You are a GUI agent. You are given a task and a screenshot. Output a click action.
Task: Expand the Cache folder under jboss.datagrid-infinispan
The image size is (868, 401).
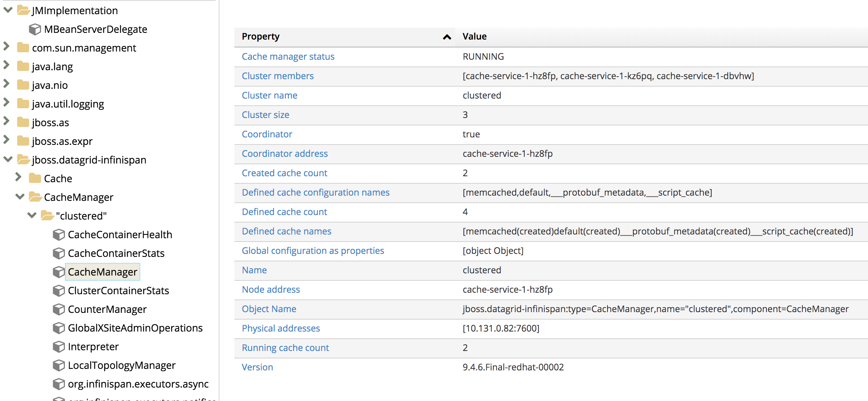pos(18,177)
